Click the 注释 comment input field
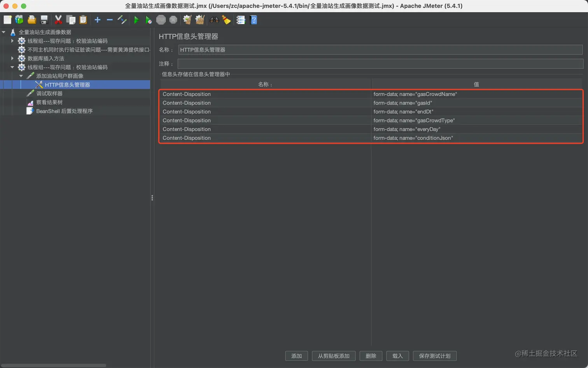588x368 pixels. [380, 63]
